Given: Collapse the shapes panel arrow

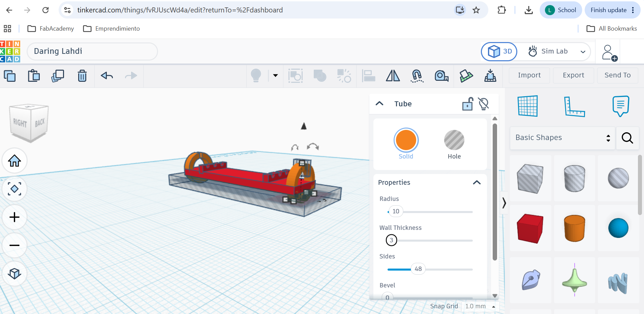Looking at the screenshot, I should click(504, 203).
